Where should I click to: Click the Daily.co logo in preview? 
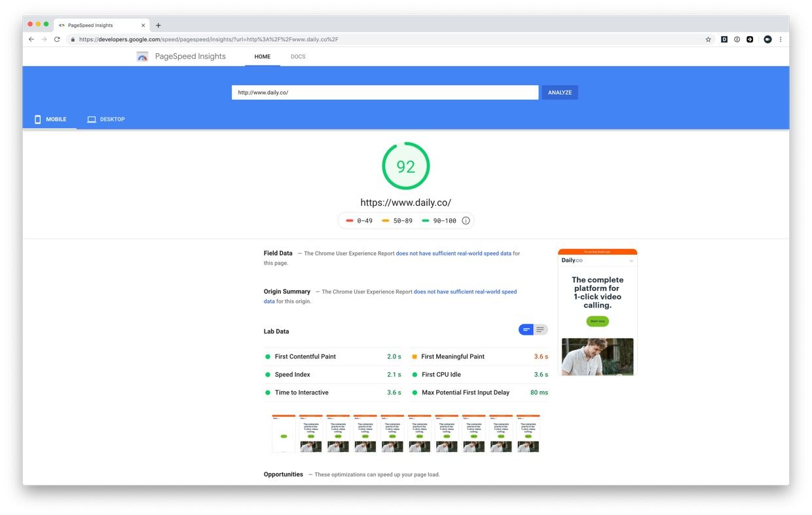point(572,260)
